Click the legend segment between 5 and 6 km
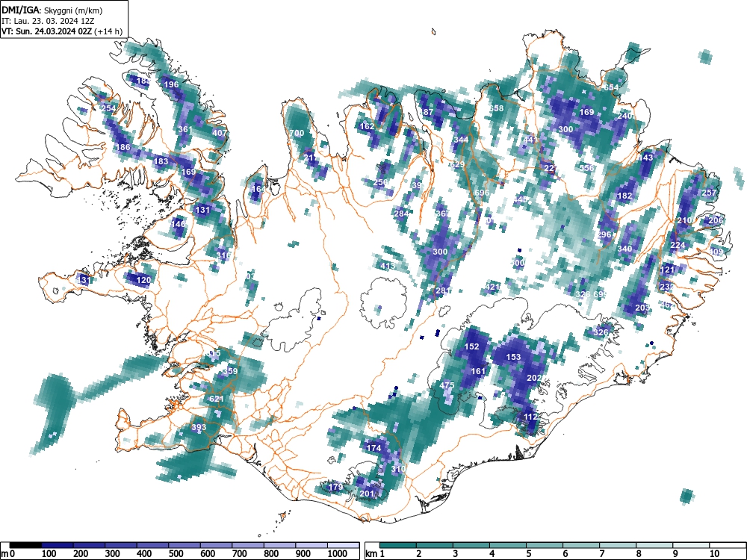The height and width of the screenshot is (560, 747). (x=545, y=545)
